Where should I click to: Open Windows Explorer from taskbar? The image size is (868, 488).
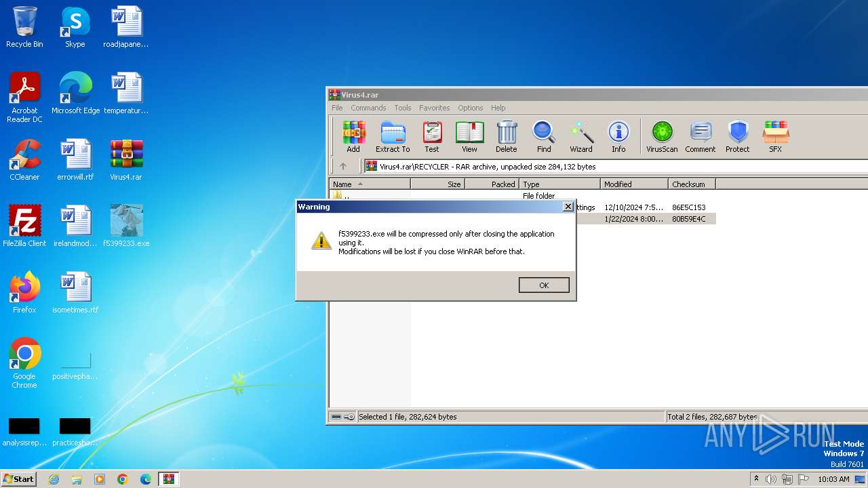[77, 479]
